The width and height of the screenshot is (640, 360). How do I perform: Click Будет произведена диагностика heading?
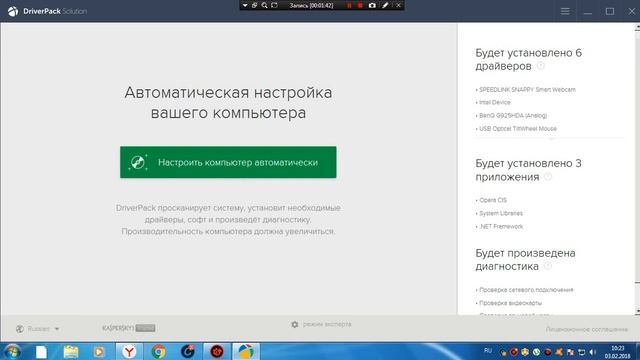pos(525,260)
